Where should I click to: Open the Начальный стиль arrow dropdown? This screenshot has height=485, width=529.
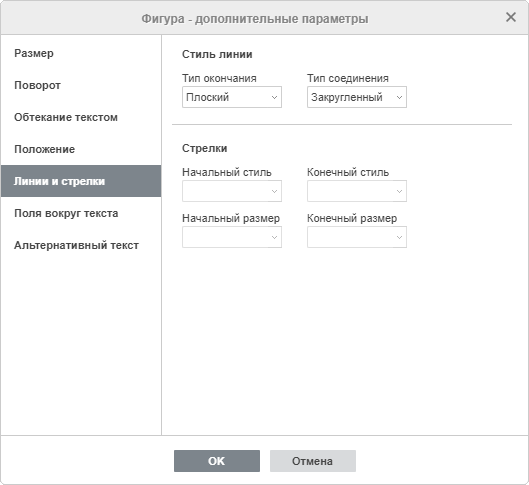pyautogui.click(x=232, y=191)
